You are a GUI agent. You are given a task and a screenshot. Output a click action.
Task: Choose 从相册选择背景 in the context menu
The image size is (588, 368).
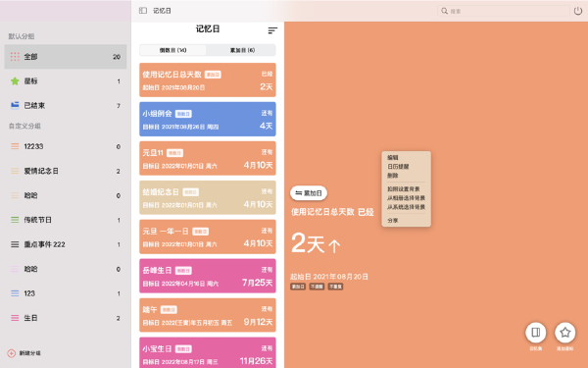(406, 198)
